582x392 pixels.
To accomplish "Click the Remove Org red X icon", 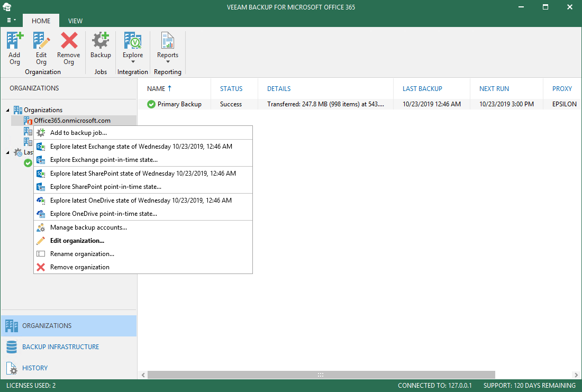I will pos(69,40).
